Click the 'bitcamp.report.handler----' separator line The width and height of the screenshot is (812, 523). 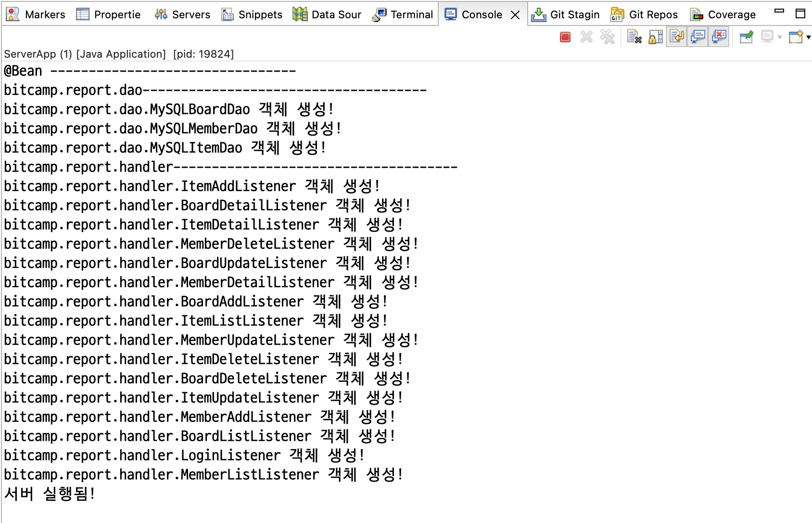click(x=230, y=167)
